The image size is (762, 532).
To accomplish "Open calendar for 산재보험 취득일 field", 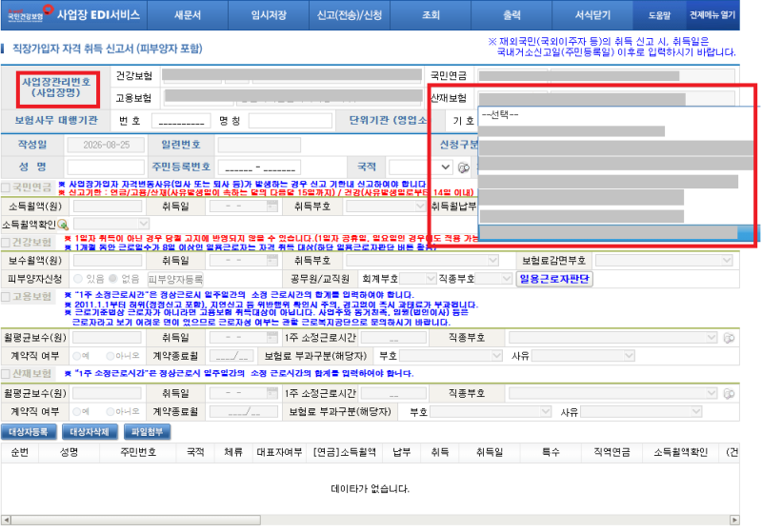I will pyautogui.click(x=272, y=393).
